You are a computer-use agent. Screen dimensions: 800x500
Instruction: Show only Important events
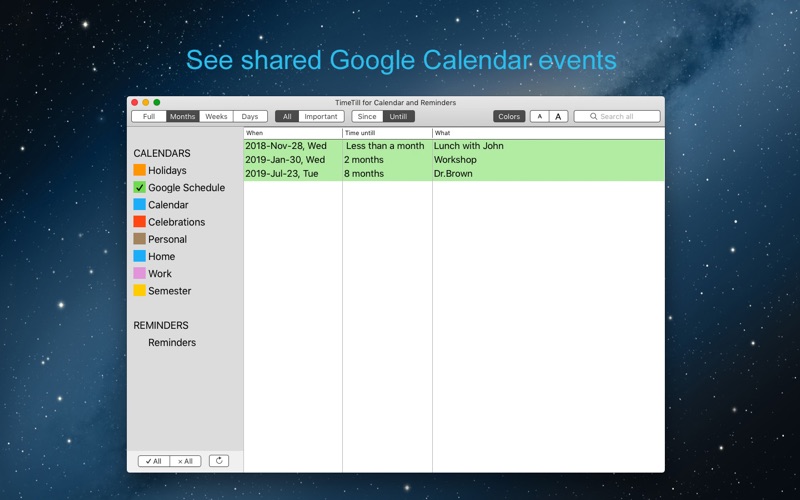point(321,116)
